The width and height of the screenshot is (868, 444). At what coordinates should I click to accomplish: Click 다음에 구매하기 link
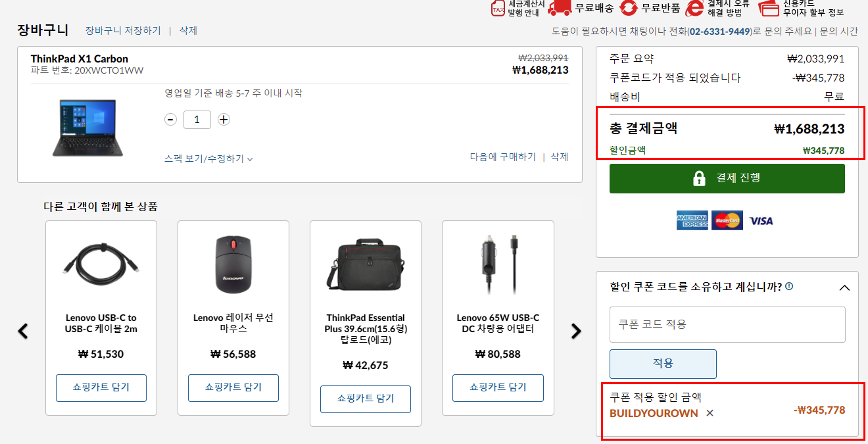(x=502, y=157)
